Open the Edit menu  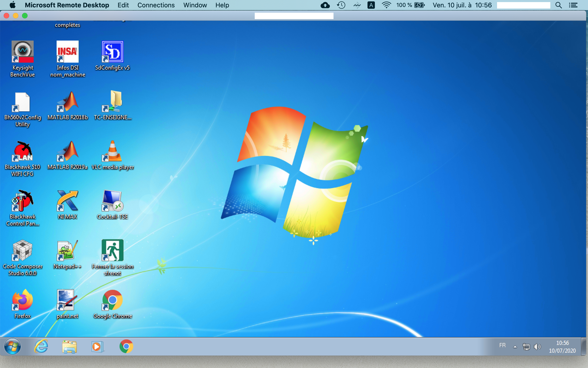pos(123,5)
